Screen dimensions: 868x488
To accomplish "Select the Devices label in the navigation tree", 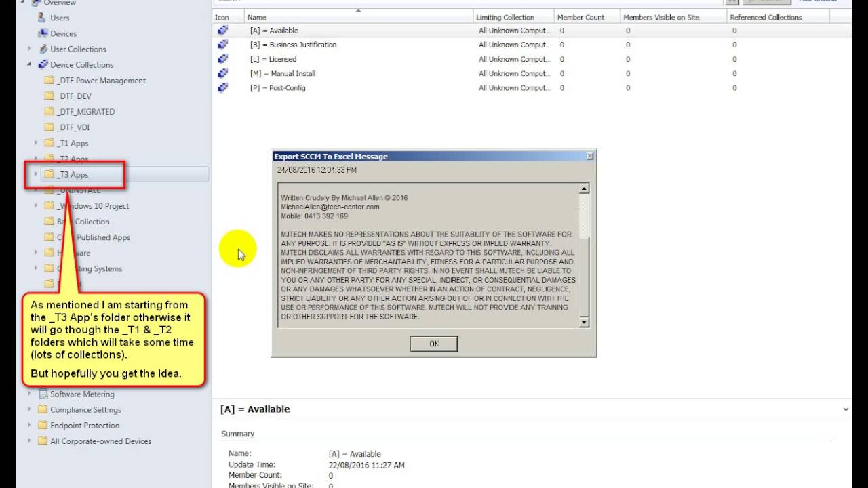I will tap(63, 33).
